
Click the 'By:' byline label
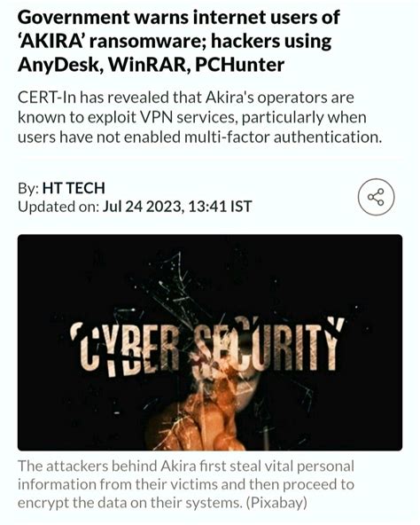[x=28, y=189]
